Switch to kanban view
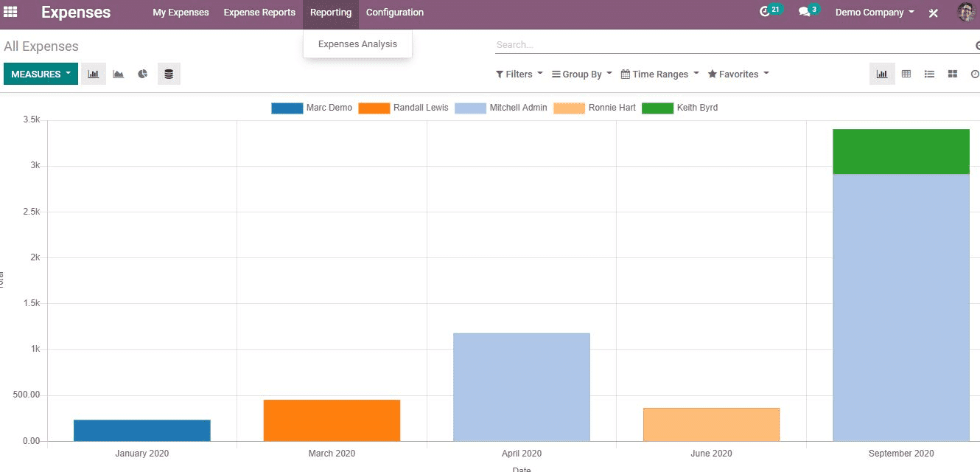The height and width of the screenshot is (472, 980). 953,74
